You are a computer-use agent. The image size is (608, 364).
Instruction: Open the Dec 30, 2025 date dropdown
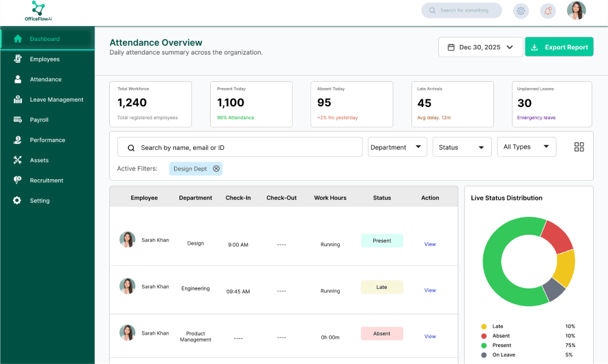480,47
